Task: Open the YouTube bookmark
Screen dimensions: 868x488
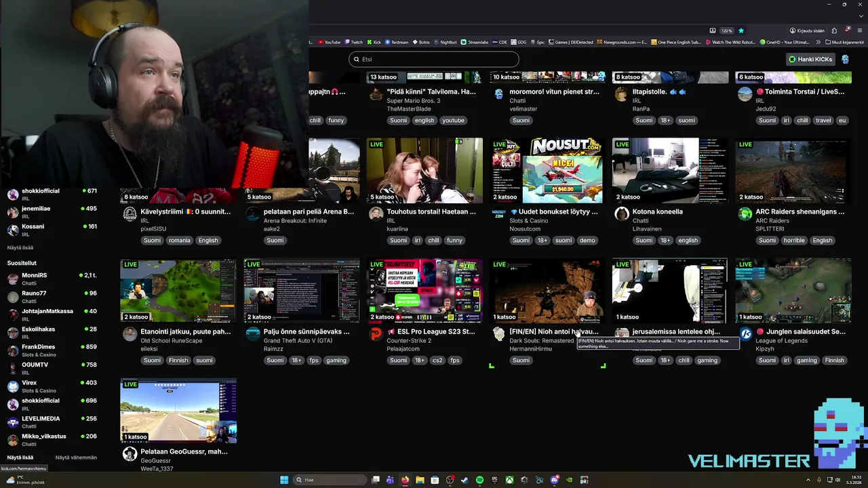Action: 329,42
